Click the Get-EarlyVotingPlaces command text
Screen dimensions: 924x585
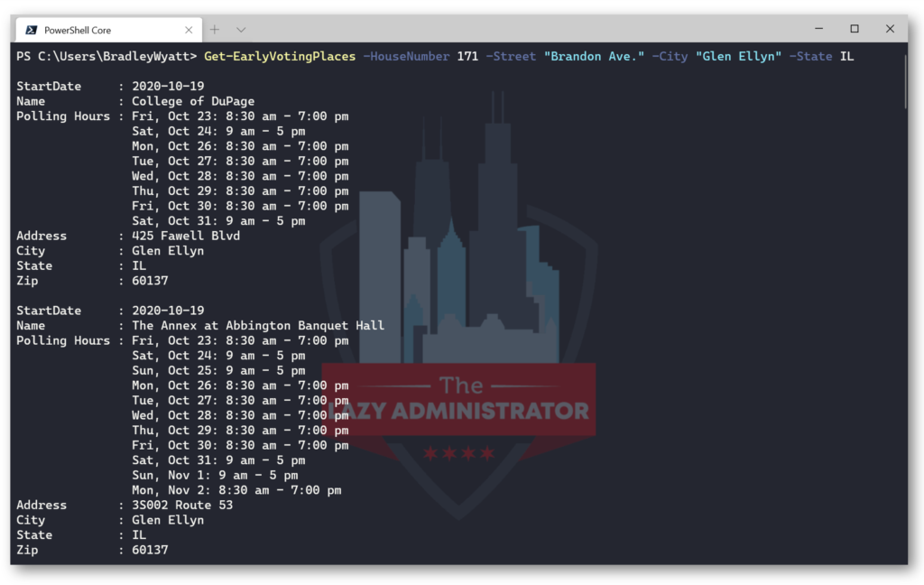tap(280, 57)
